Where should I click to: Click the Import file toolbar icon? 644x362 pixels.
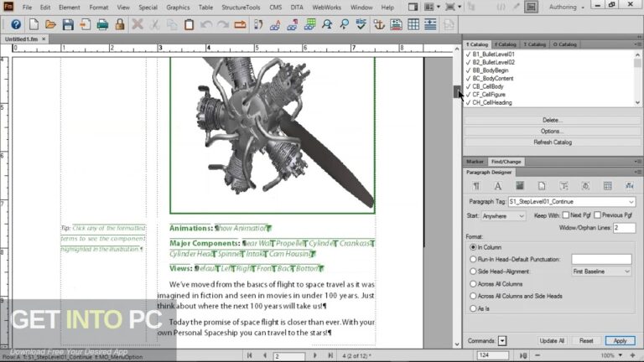pyautogui.click(x=85, y=24)
